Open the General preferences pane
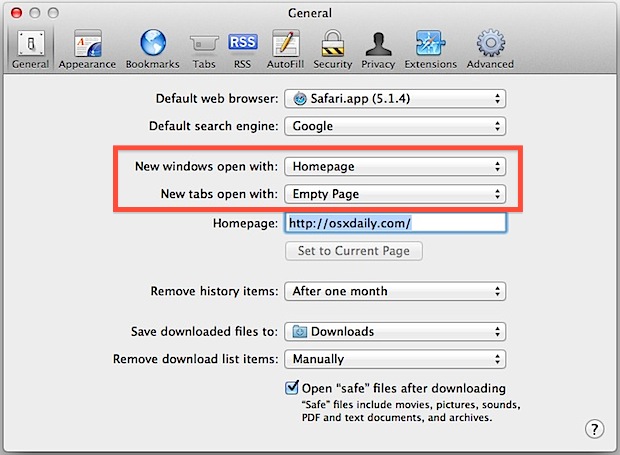Screen dimensions: 620x455 point(30,49)
